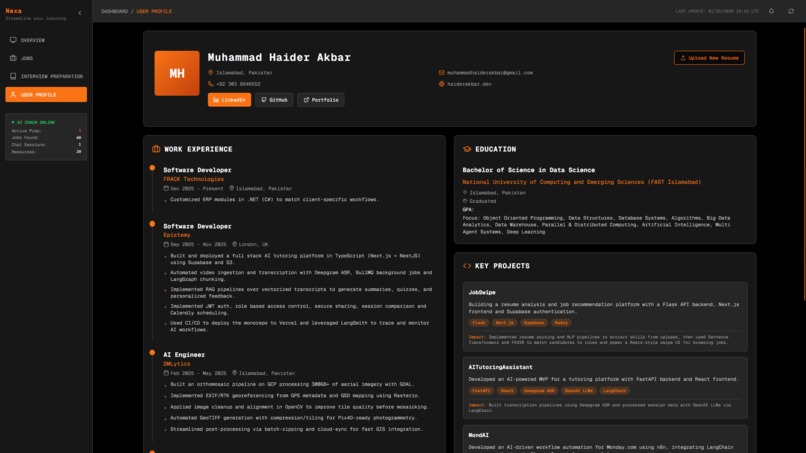Open the MondAI project title

(479, 435)
